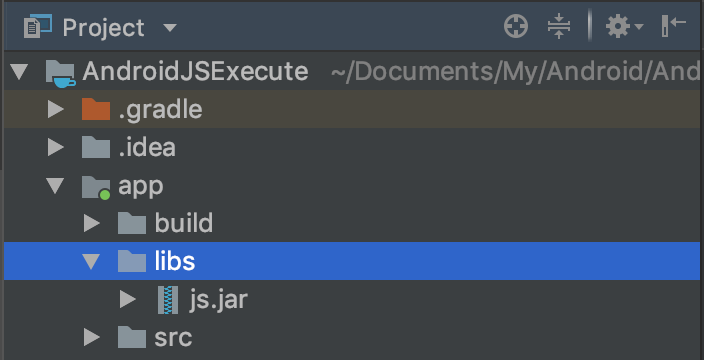Viewport: 704px width, 360px height.
Task: Click the app module folder icon
Action: coord(96,187)
